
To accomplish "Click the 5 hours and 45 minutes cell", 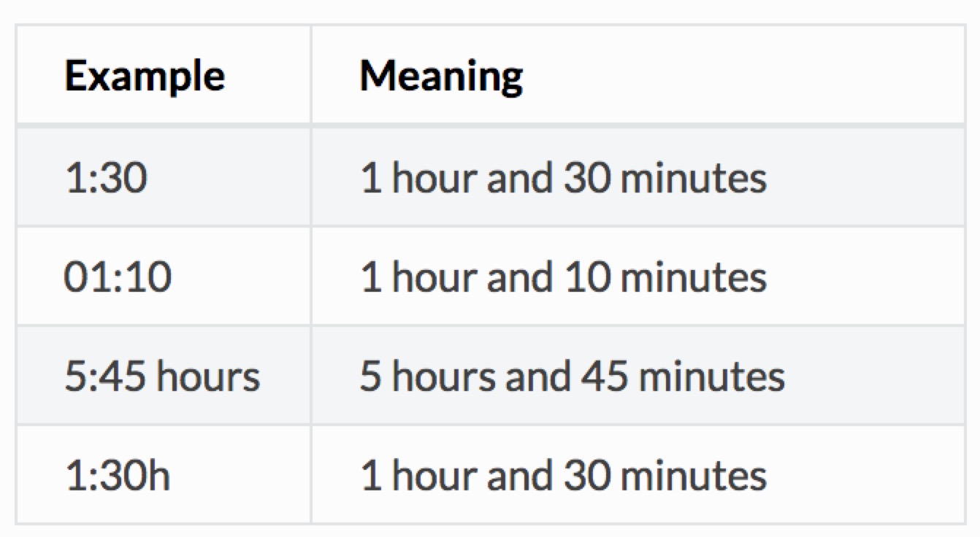I will [572, 376].
